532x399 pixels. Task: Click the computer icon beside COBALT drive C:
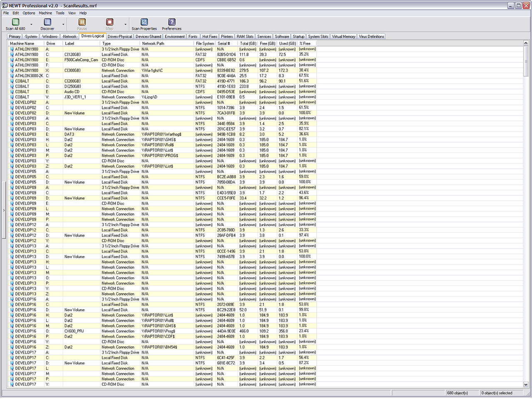(12, 81)
